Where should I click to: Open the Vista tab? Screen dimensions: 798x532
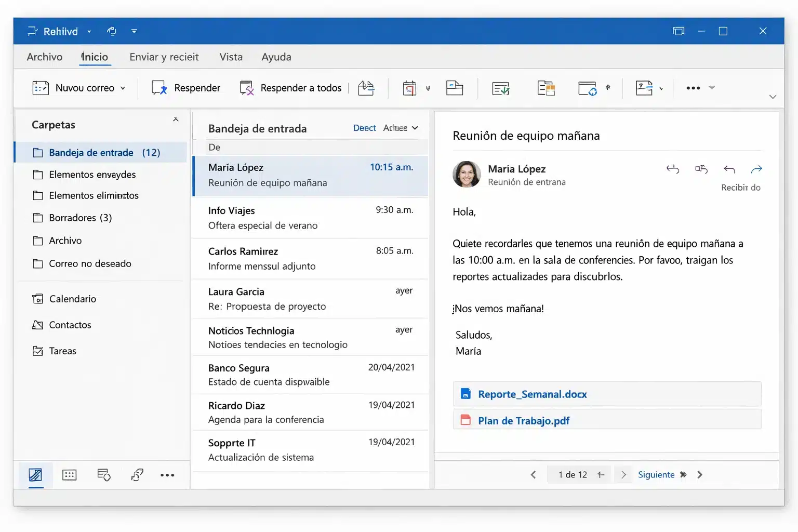click(x=231, y=57)
